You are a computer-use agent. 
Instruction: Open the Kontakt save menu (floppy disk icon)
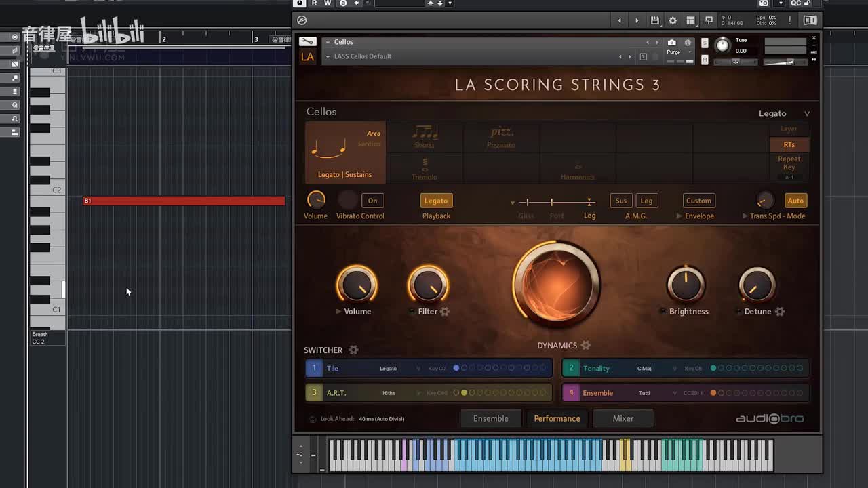(x=654, y=21)
